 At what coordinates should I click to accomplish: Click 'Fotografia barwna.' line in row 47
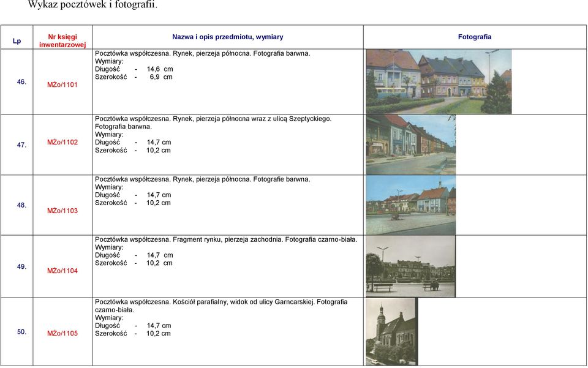coord(123,126)
